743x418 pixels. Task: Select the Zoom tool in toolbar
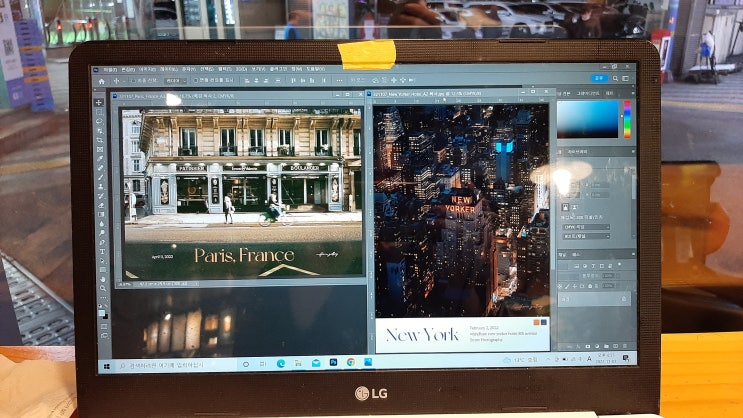click(103, 288)
